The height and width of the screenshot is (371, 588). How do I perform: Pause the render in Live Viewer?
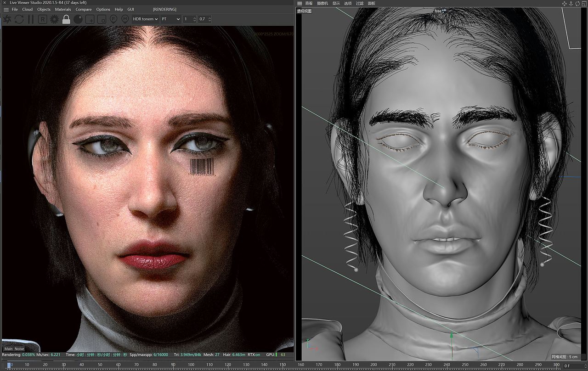point(31,19)
